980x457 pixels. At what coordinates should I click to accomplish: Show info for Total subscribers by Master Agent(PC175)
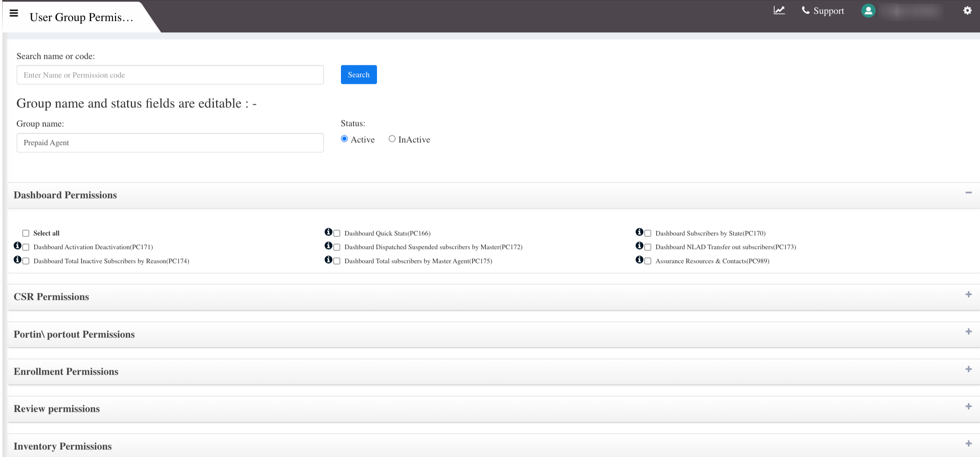(328, 260)
